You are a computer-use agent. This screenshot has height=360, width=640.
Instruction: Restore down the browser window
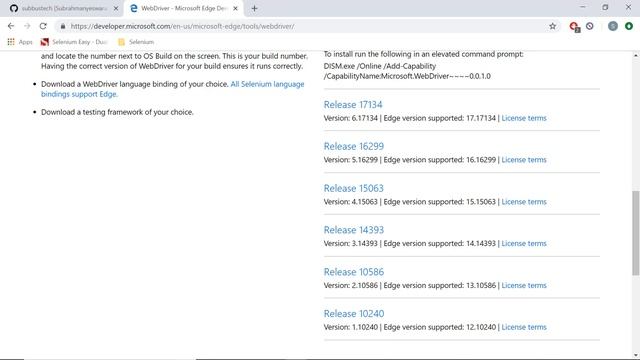click(x=605, y=7)
